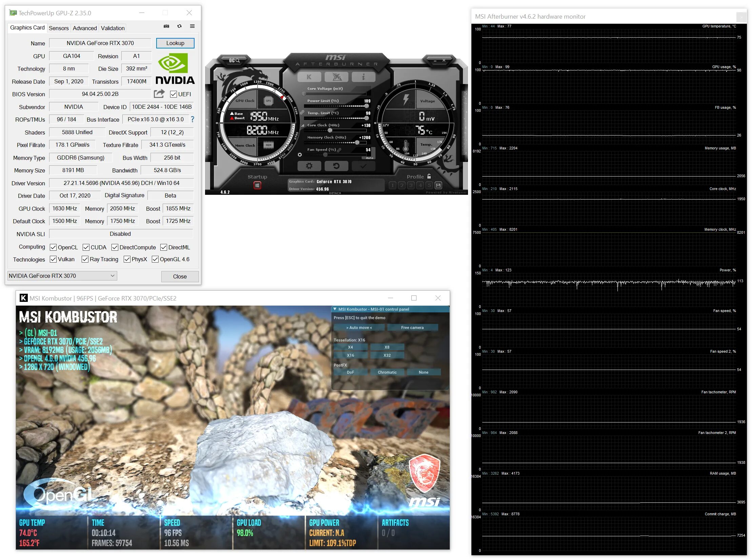Image resolution: width=752 pixels, height=560 pixels.
Task: Open Afterburner settings gear button
Action: (309, 166)
